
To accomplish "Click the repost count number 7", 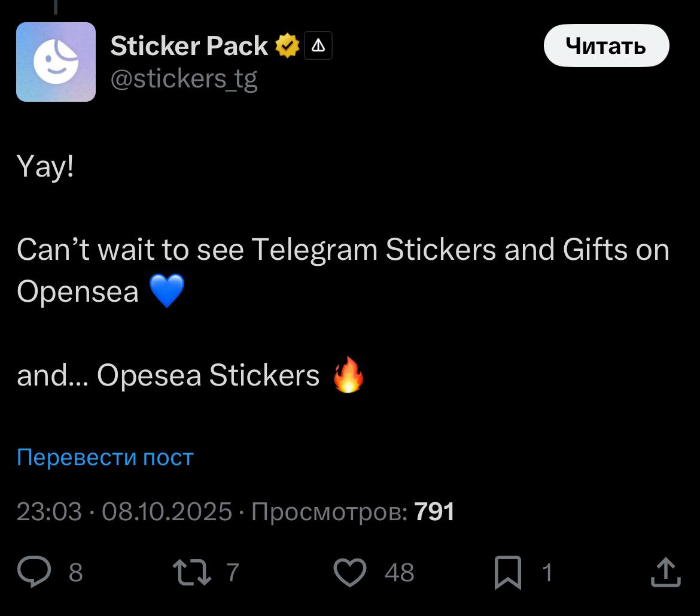I will 233,573.
